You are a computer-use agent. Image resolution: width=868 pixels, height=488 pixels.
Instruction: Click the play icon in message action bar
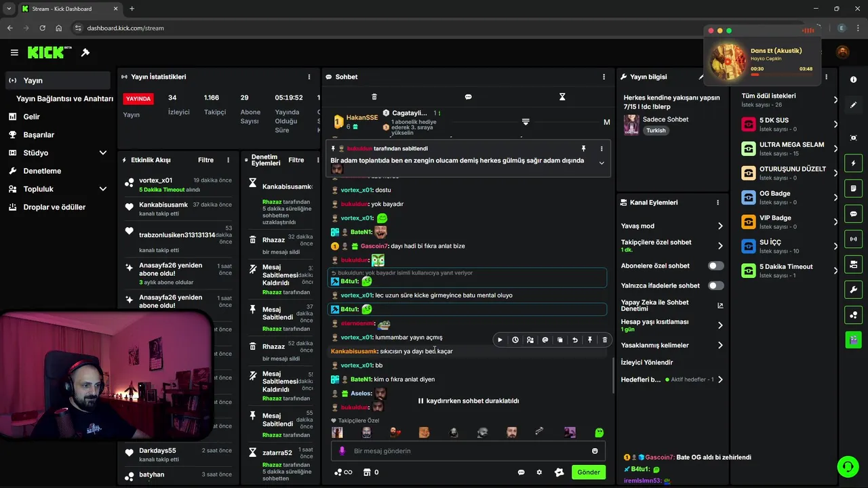(500, 340)
